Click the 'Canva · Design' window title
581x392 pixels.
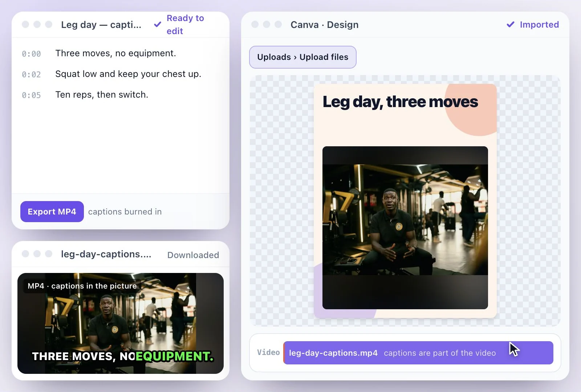(324, 25)
